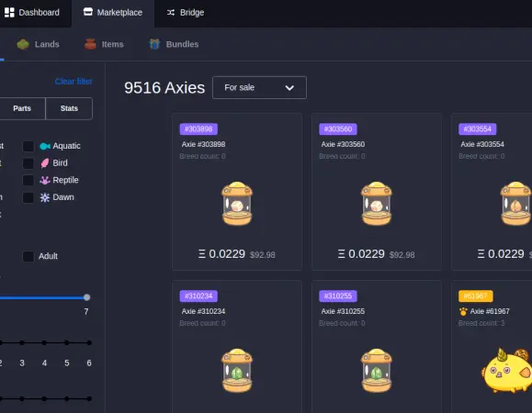Click the Aquatic fish class icon
Viewport: 532px width, 413px height.
(45, 146)
